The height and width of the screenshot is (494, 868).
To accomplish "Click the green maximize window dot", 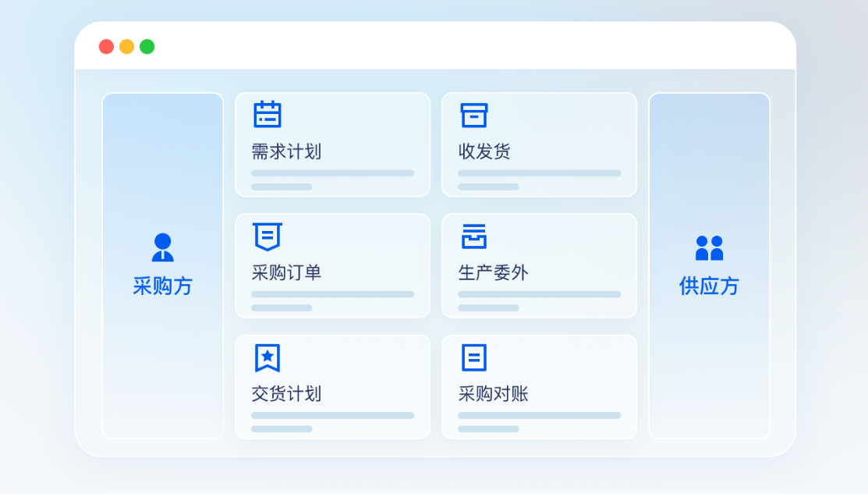I will [147, 47].
